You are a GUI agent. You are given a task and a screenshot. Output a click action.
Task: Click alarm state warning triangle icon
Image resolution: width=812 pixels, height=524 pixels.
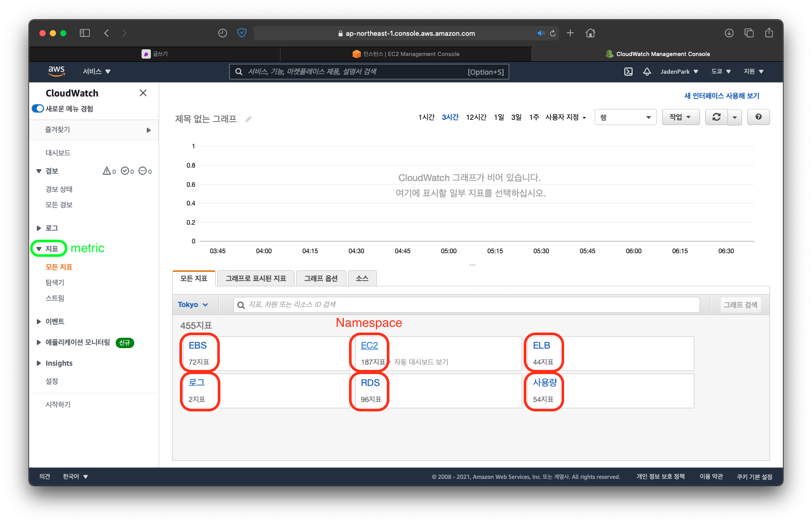click(x=107, y=171)
